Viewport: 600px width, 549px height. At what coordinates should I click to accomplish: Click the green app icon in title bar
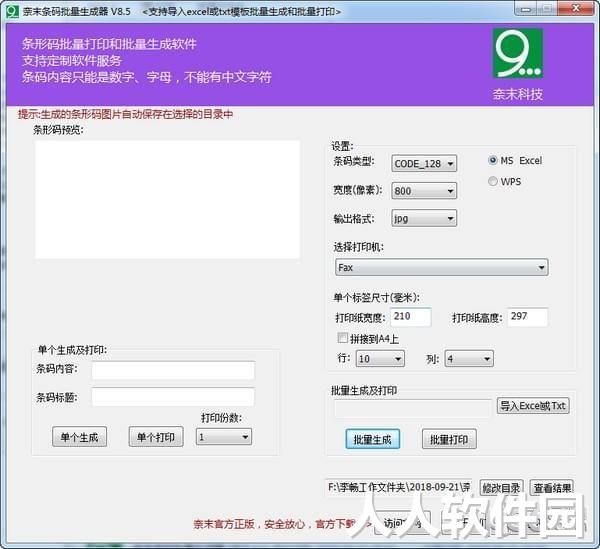tap(12, 11)
